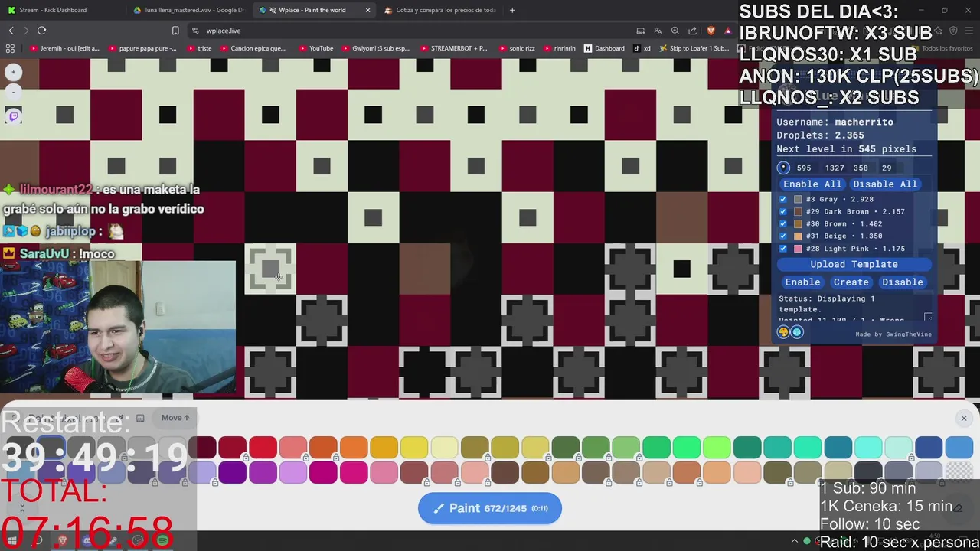Zoom in with the map plus button
The height and width of the screenshot is (551, 980).
tap(13, 72)
